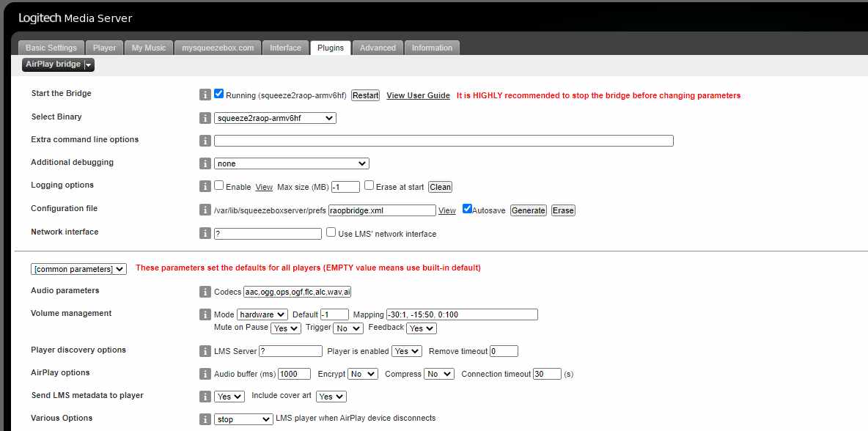Click info icon for AirPlay options
Screen dimensions: 868x431
(205, 373)
